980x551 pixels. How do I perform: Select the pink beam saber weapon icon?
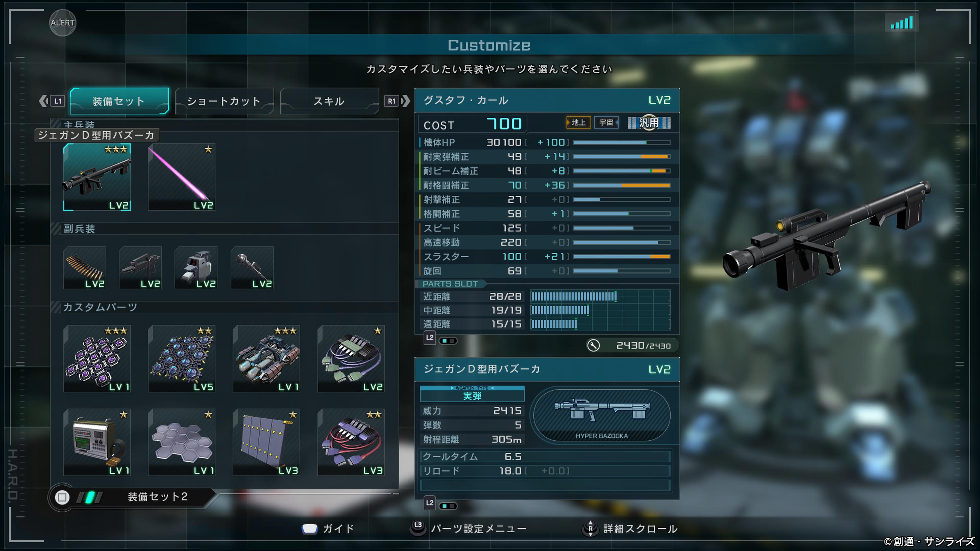(181, 177)
